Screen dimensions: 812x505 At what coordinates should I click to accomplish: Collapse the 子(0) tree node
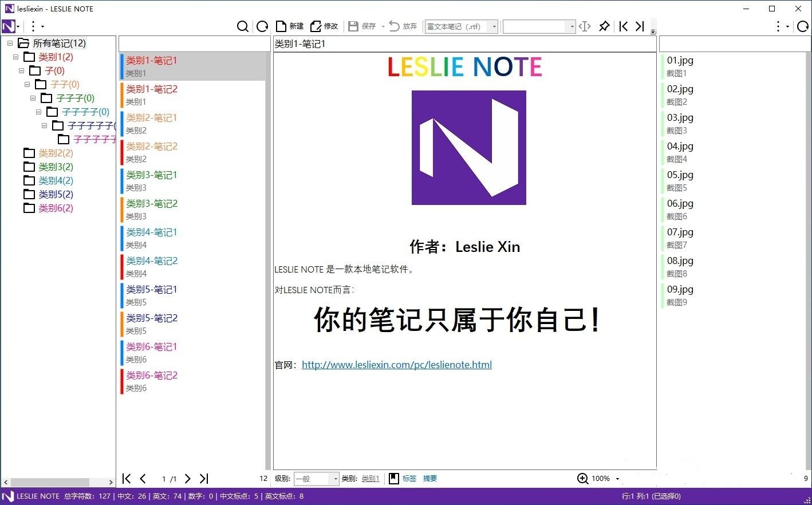click(21, 70)
